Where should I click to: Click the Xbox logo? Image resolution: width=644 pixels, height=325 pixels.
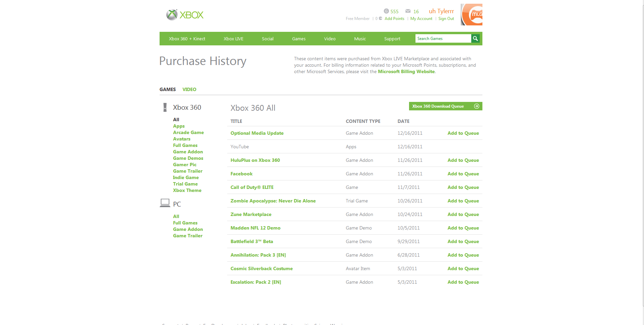185,15
